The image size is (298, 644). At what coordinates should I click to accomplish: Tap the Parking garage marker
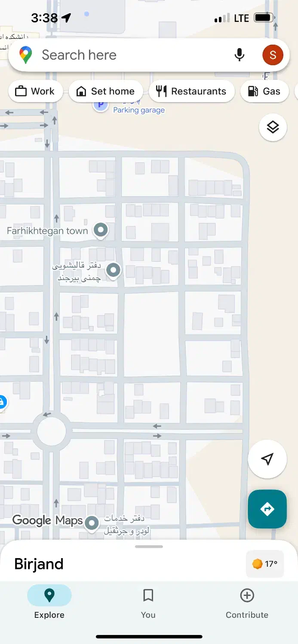[x=101, y=105]
